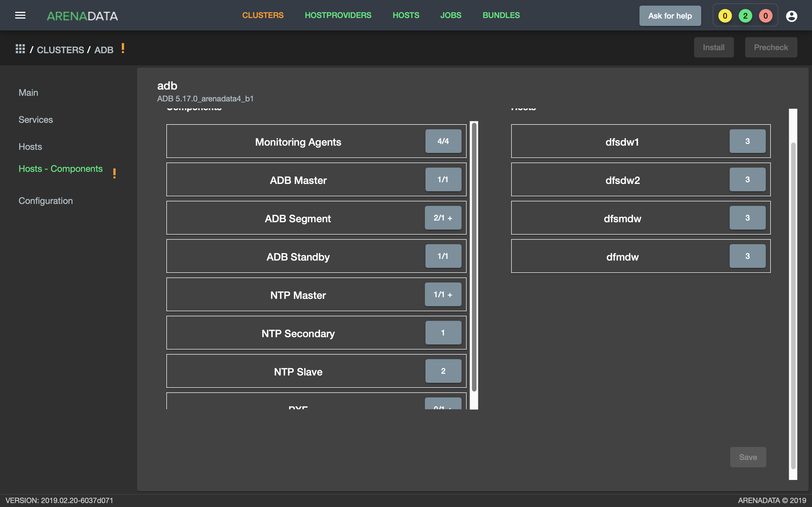Click the green status counter showing 2
812x507 pixels.
[745, 16]
